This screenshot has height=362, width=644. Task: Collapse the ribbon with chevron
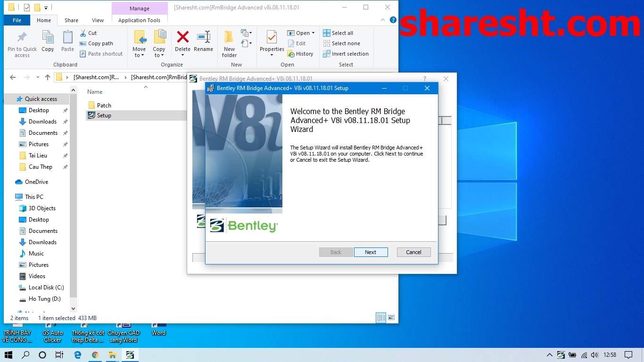coord(383,20)
